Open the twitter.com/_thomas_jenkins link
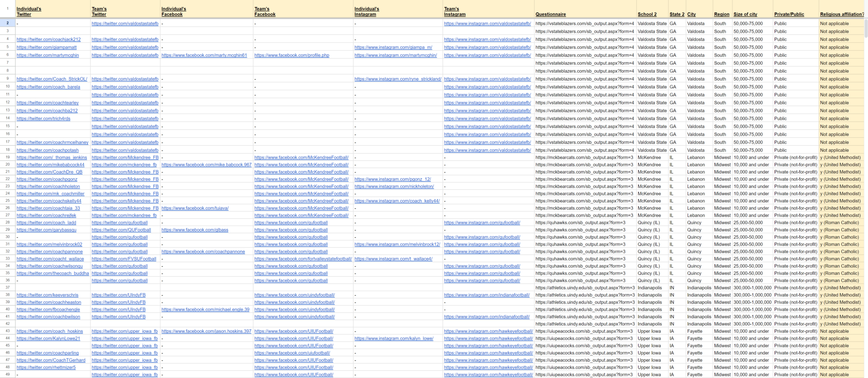Image resolution: width=868 pixels, height=378 pixels. [52, 157]
